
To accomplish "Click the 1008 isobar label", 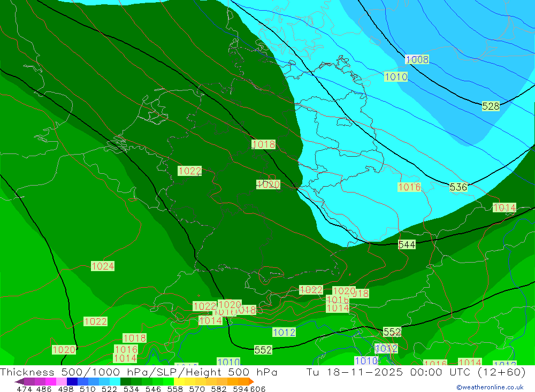I will click(417, 59).
